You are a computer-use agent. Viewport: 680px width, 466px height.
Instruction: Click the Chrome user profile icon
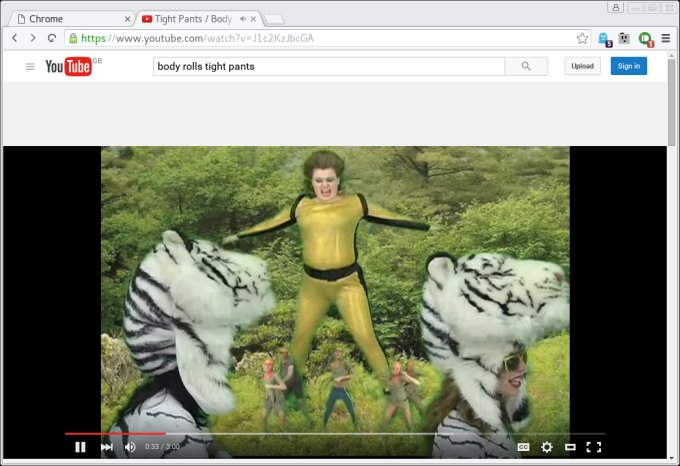615,7
